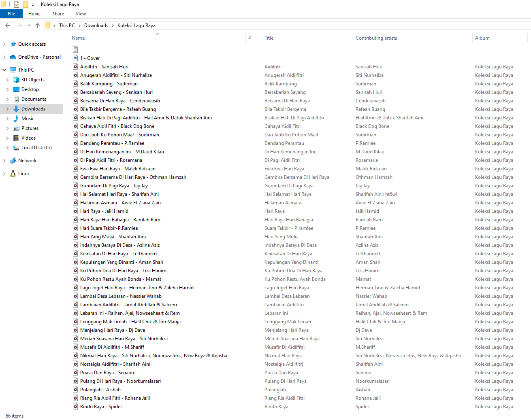Open the Music folder in sidebar
This screenshot has height=420, width=531.
(x=28, y=119)
